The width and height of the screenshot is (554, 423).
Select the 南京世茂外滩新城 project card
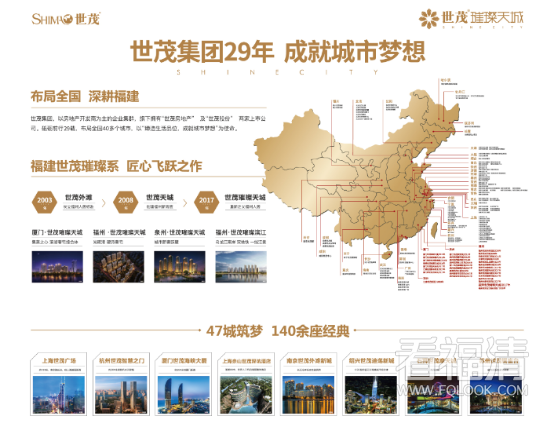pyautogui.click(x=309, y=384)
